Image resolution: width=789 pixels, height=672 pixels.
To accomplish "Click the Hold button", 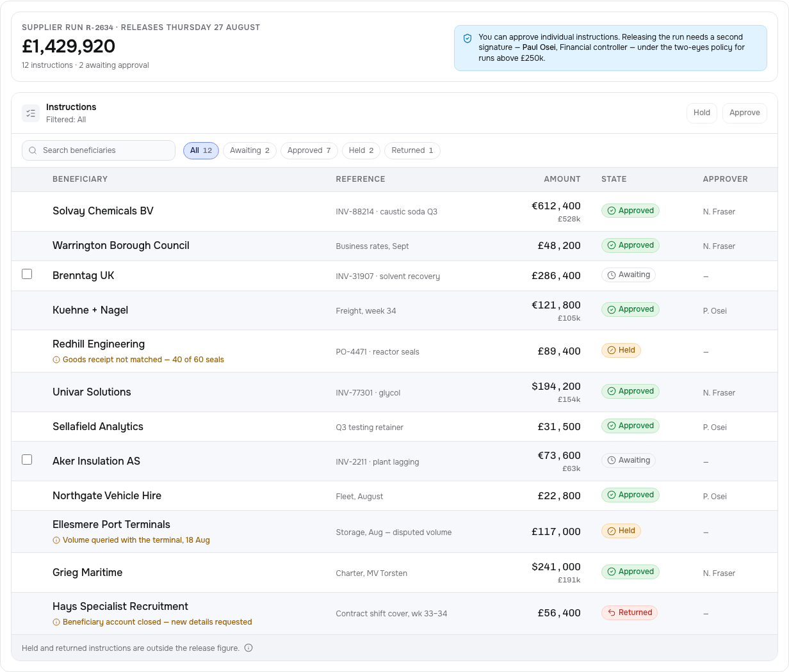I will (702, 113).
